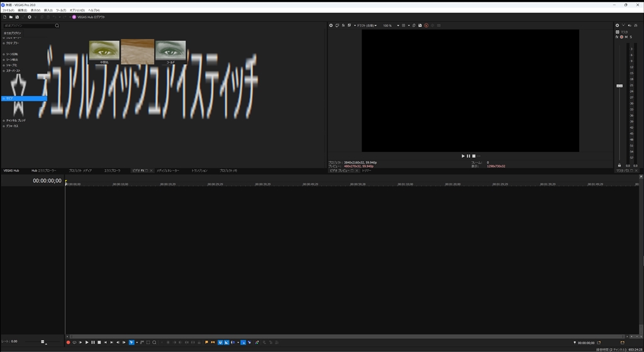The image size is (644, 352).
Task: Go to start in timeline transport
Action: [x=105, y=342]
